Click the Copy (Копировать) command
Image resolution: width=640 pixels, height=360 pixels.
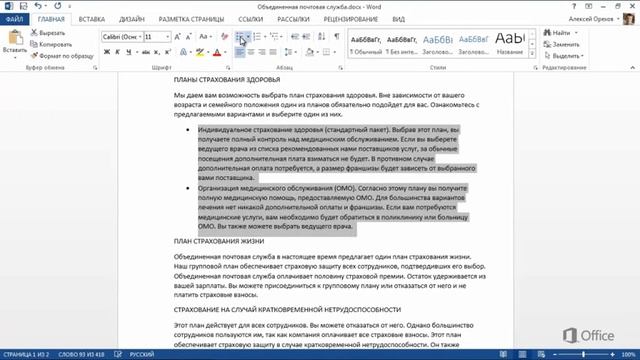pos(51,44)
